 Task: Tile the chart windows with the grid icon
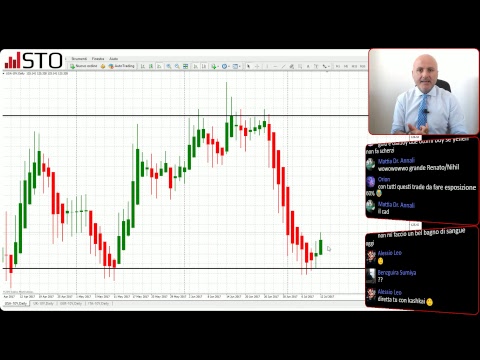pyautogui.click(x=185, y=66)
